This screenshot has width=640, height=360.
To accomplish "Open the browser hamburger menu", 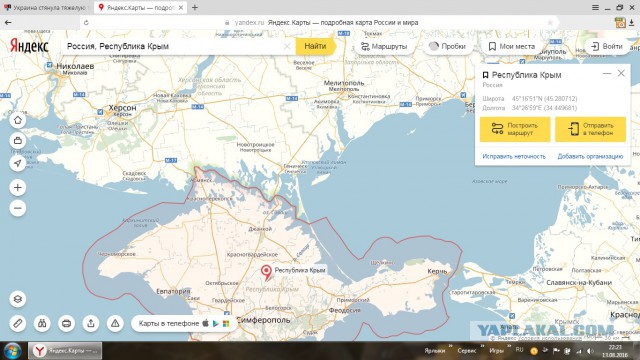I will (x=596, y=7).
